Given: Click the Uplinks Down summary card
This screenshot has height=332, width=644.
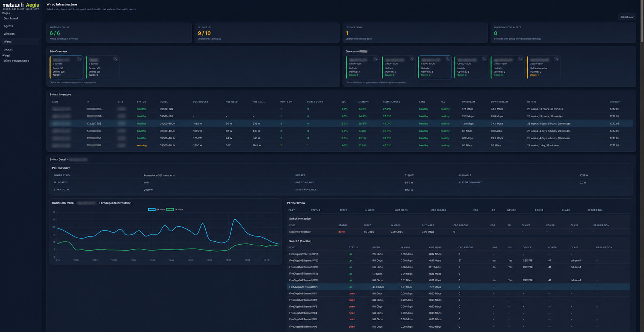Looking at the screenshot, I should (415, 33).
